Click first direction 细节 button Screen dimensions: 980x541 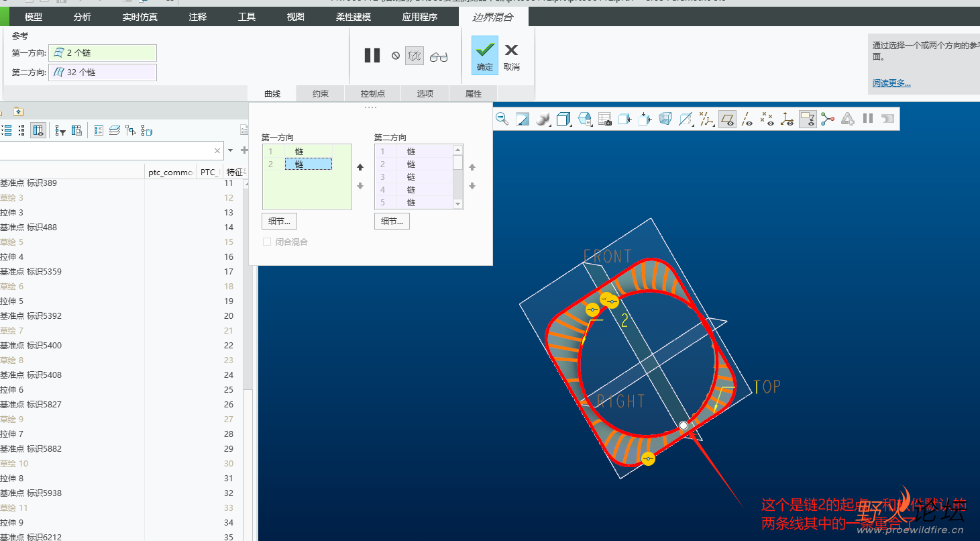coord(279,221)
